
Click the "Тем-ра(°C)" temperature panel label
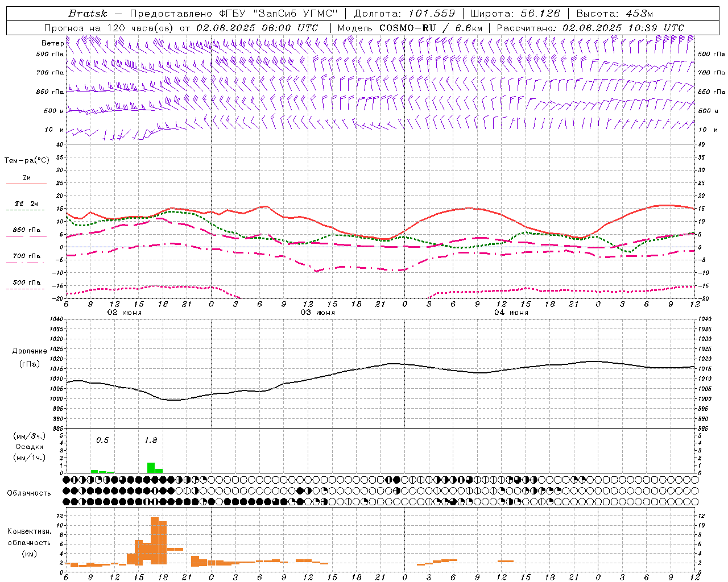pos(27,161)
